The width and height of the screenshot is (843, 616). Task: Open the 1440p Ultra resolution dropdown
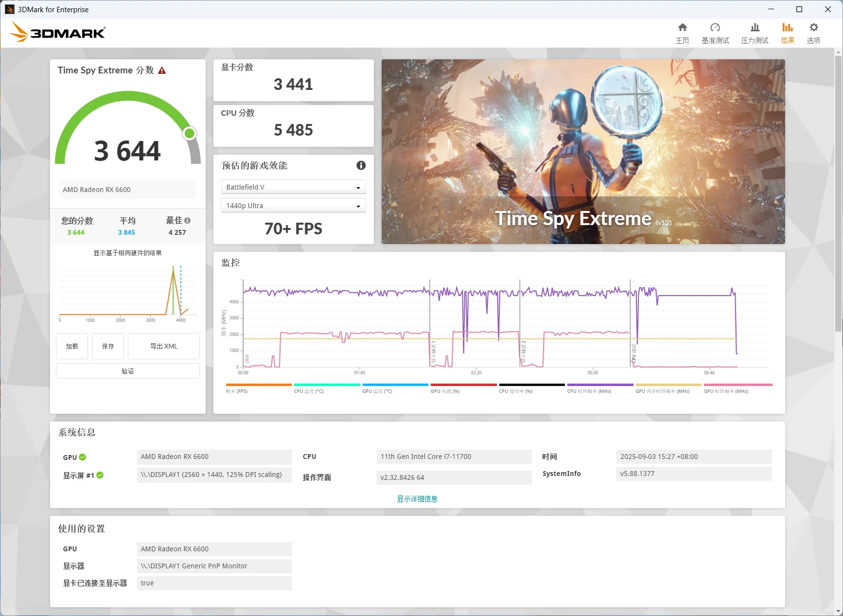coord(293,206)
